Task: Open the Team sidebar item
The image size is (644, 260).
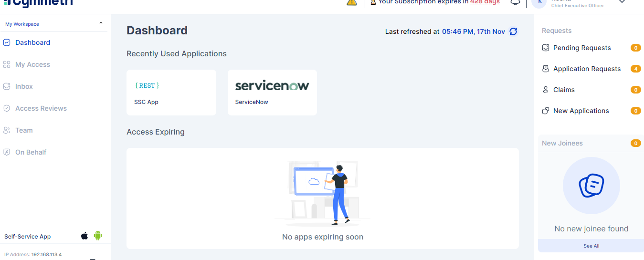Action: pyautogui.click(x=24, y=130)
